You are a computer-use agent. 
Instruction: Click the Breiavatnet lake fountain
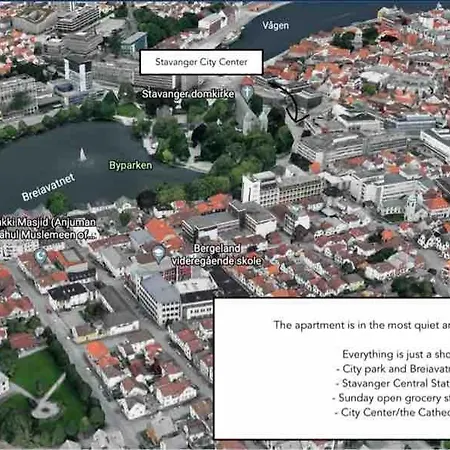82,155
